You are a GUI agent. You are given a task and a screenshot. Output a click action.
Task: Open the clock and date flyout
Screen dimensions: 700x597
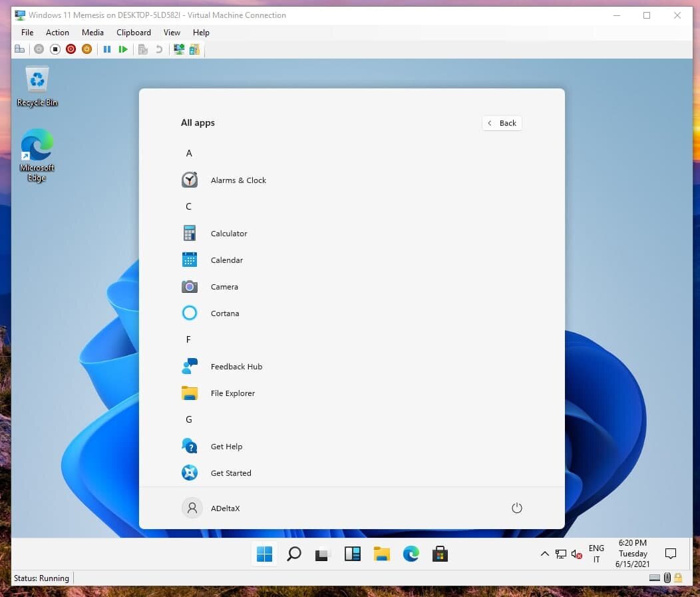[633, 554]
